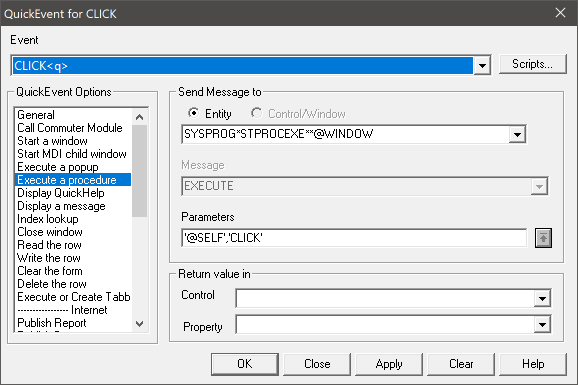Expand the Return value Control dropdown
This screenshot has width=578, height=385.
[x=542, y=298]
